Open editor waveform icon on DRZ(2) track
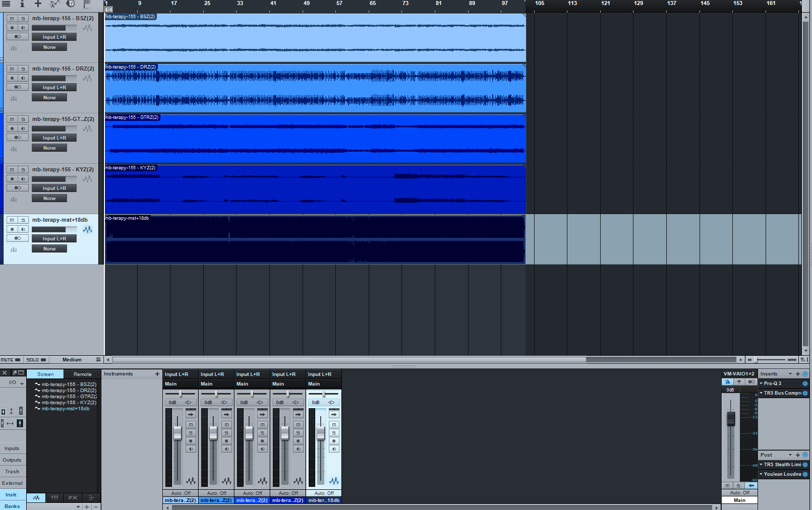 (88, 78)
